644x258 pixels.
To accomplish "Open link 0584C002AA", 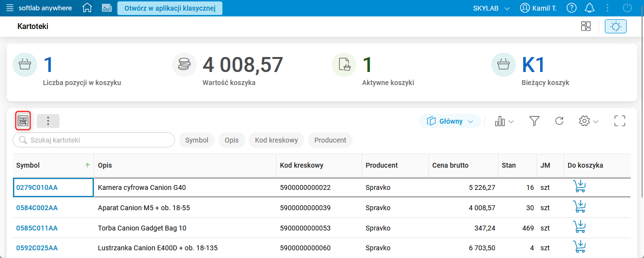I will pos(37,208).
